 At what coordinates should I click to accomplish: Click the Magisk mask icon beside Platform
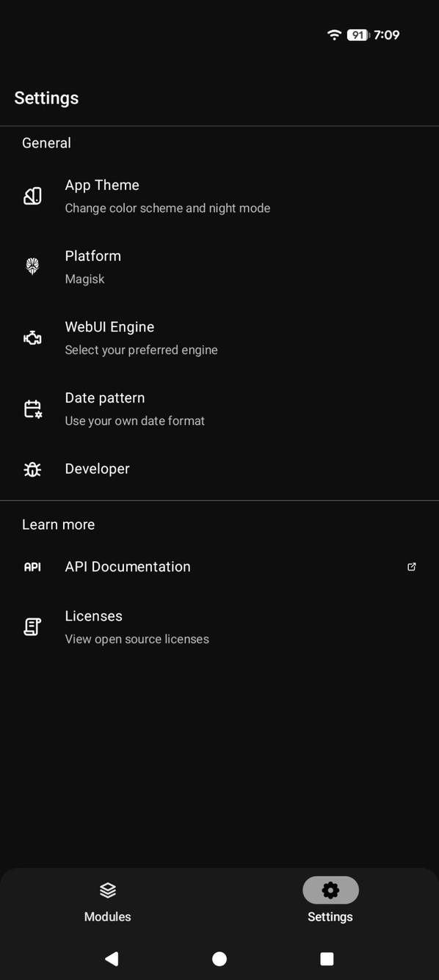point(32,266)
